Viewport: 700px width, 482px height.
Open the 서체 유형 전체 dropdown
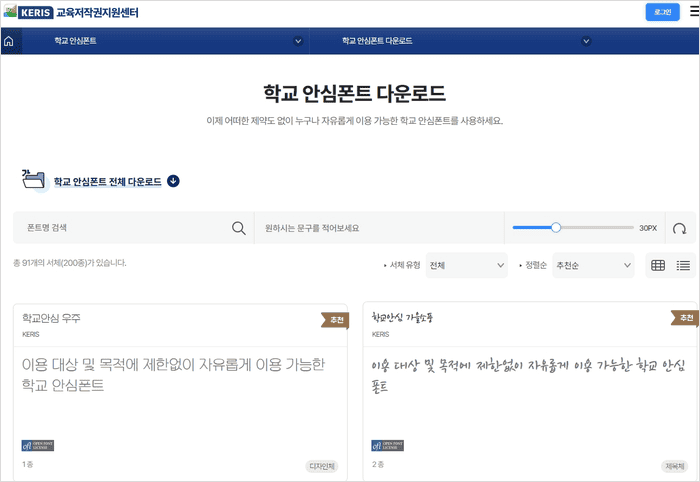[467, 265]
